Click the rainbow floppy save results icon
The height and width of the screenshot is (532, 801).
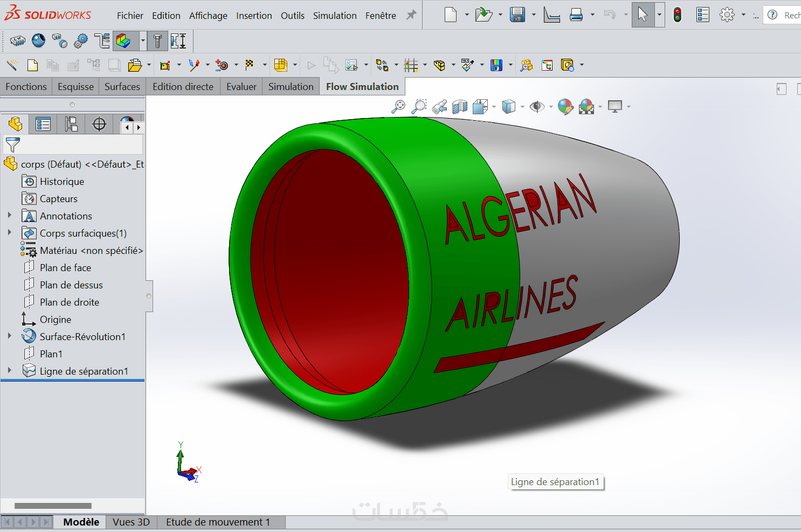496,65
